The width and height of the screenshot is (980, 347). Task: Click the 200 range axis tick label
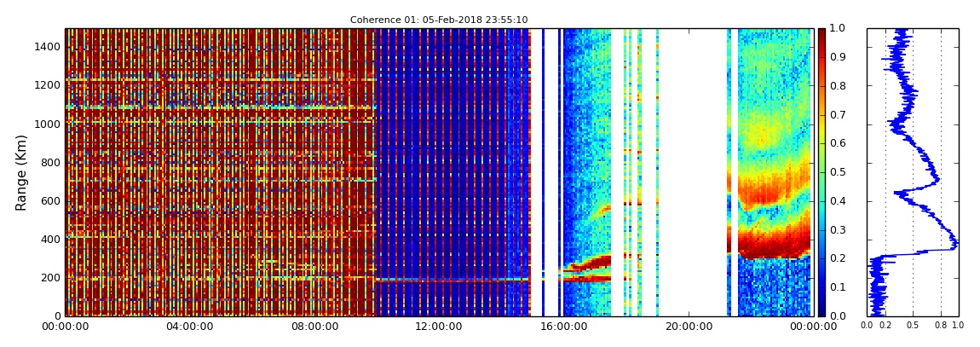(x=51, y=278)
